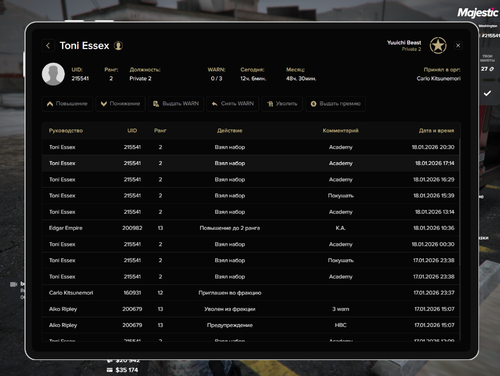The height and width of the screenshot is (376, 500).
Task: Click the Yuuichi Beast account name
Action: 404,43
